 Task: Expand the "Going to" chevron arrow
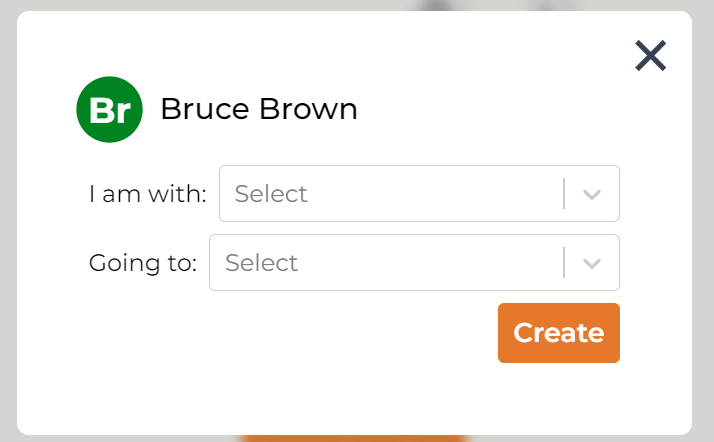tap(592, 263)
